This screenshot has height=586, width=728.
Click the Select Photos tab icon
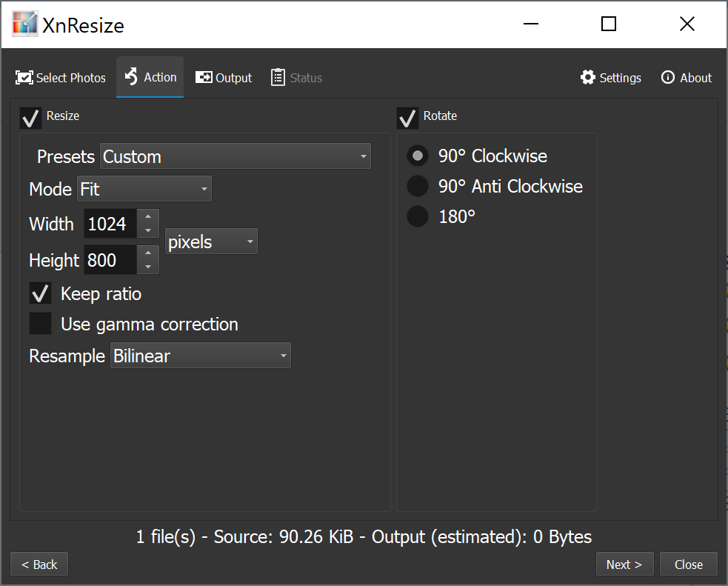coord(24,78)
